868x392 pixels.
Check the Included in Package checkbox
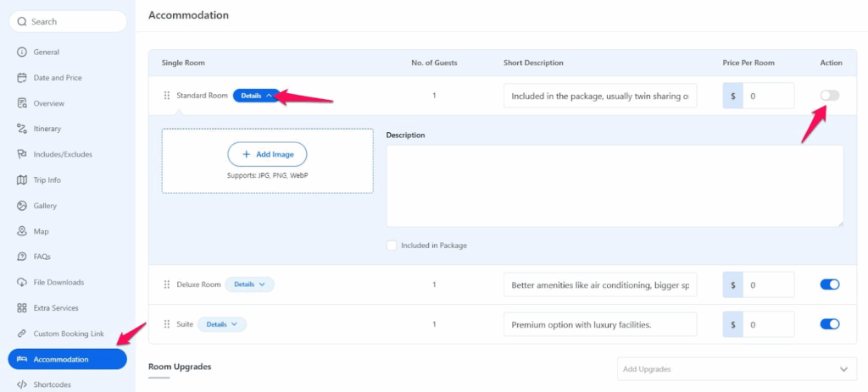(x=391, y=246)
